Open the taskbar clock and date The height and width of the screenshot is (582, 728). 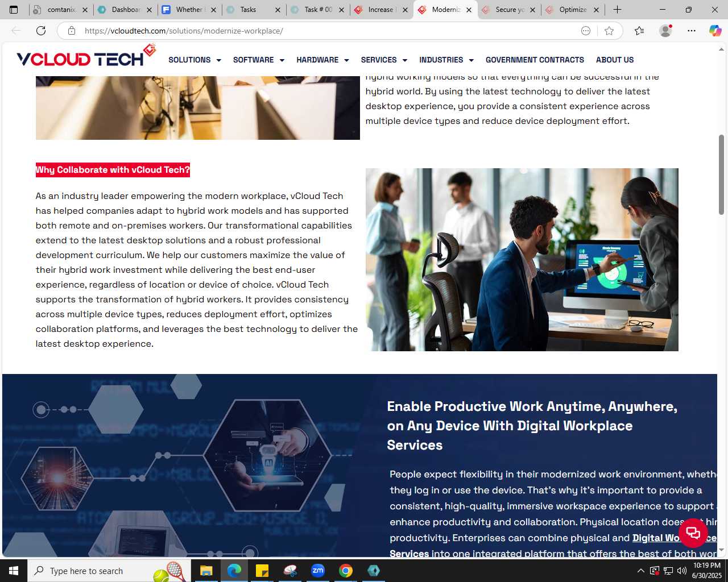click(x=706, y=571)
